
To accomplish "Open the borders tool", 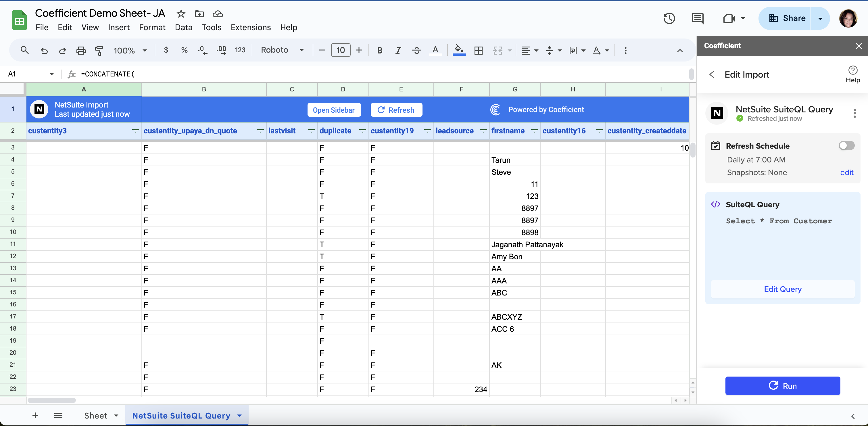I will [x=479, y=51].
